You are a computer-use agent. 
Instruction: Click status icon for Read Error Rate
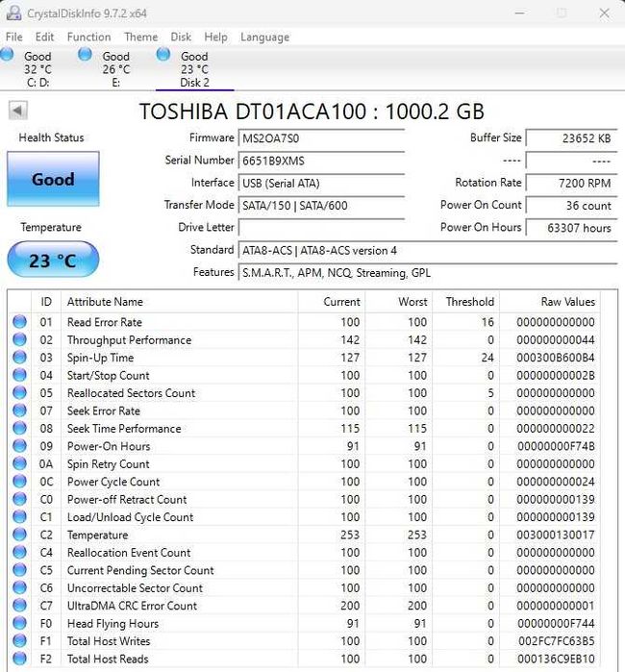19,322
